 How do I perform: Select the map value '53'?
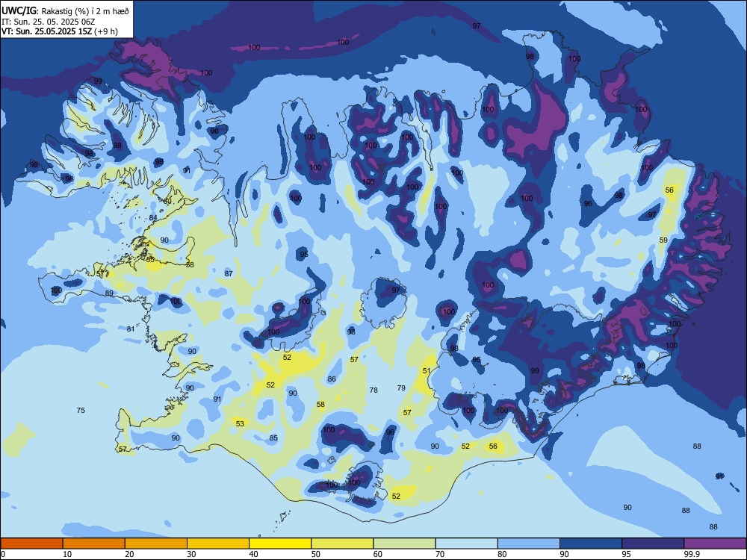240,423
